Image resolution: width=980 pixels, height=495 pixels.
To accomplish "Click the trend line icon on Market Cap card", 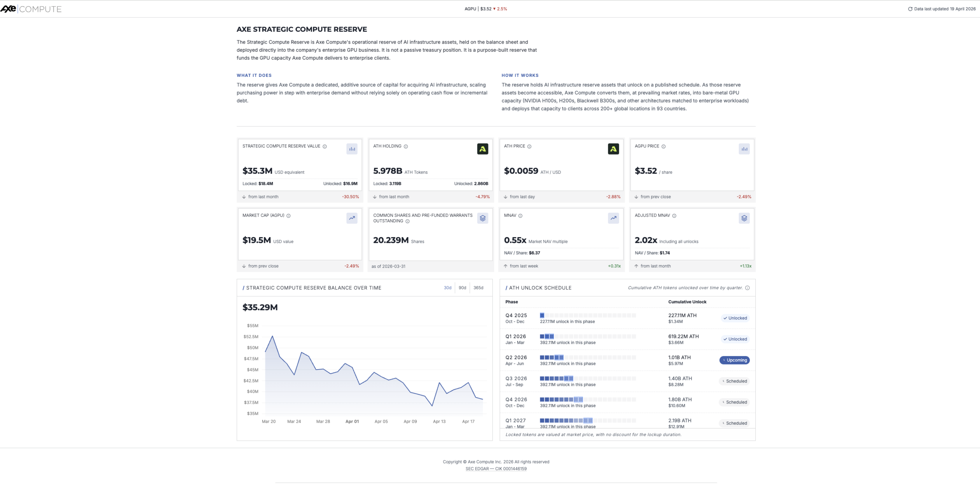I will click(x=351, y=218).
